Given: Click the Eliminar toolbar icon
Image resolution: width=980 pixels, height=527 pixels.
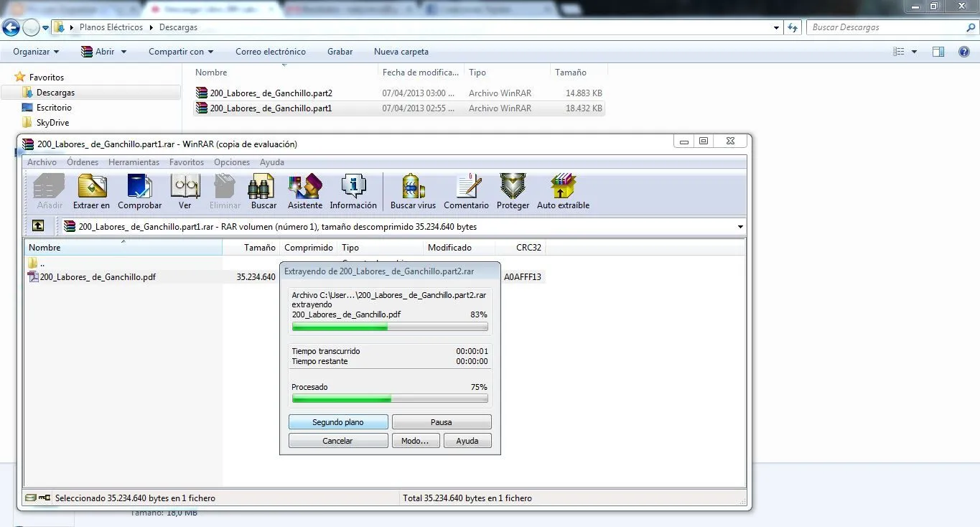Looking at the screenshot, I should (225, 192).
